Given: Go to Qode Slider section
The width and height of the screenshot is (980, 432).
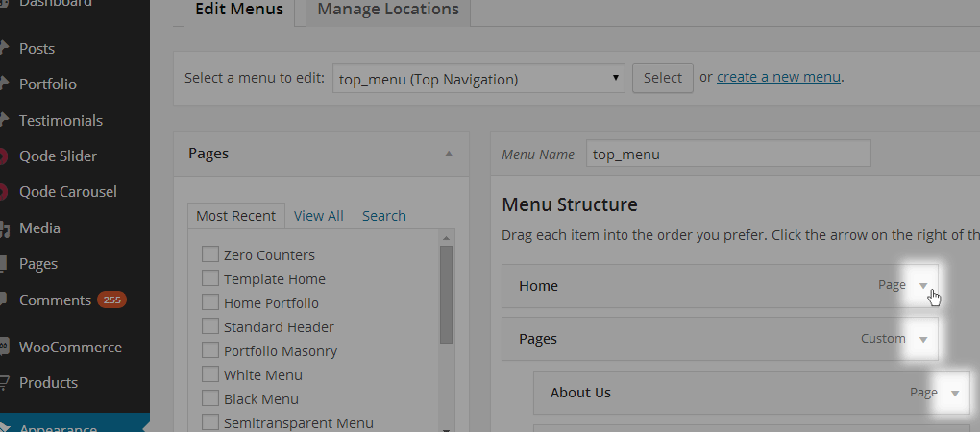Looking at the screenshot, I should point(58,156).
